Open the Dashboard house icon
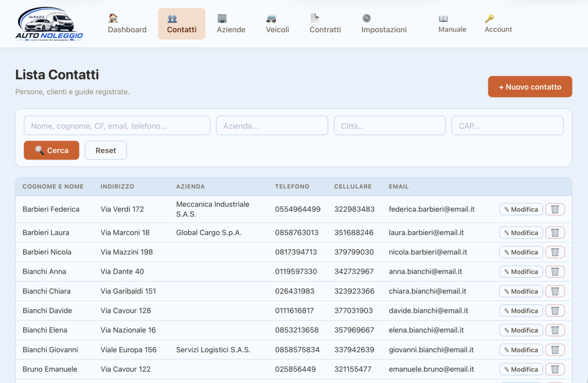Image resolution: width=588 pixels, height=383 pixels. pyautogui.click(x=113, y=18)
